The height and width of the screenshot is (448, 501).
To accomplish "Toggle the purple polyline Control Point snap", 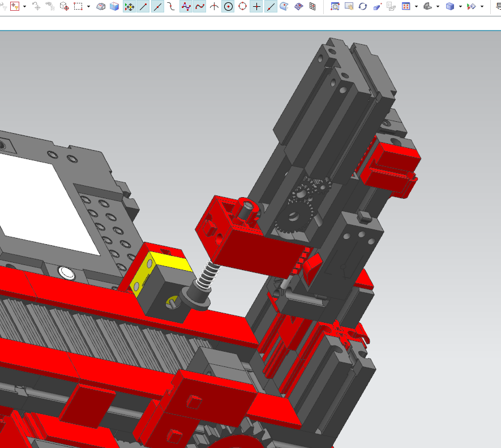I will point(186,6).
